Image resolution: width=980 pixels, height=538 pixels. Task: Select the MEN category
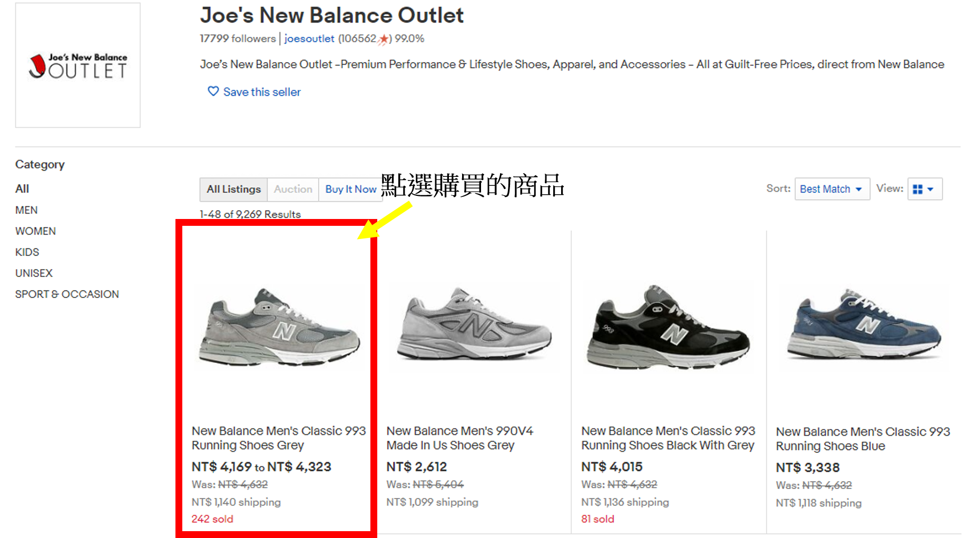26,210
